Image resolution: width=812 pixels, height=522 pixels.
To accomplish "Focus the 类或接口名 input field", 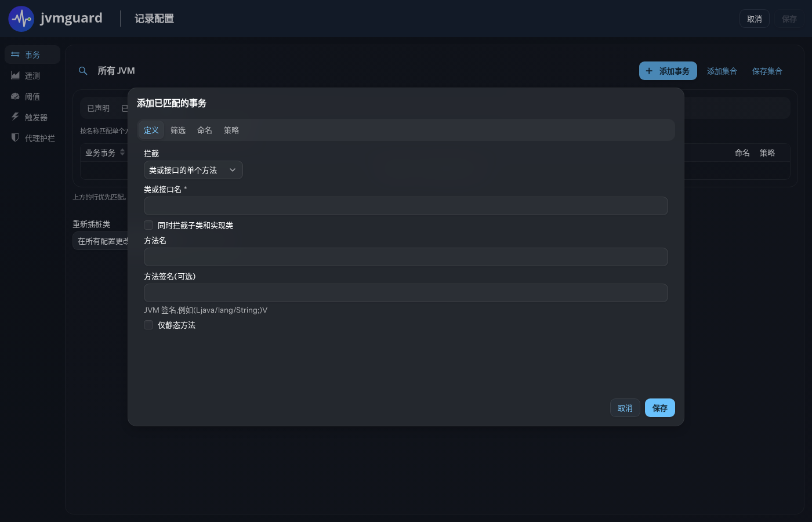I will click(406, 206).
